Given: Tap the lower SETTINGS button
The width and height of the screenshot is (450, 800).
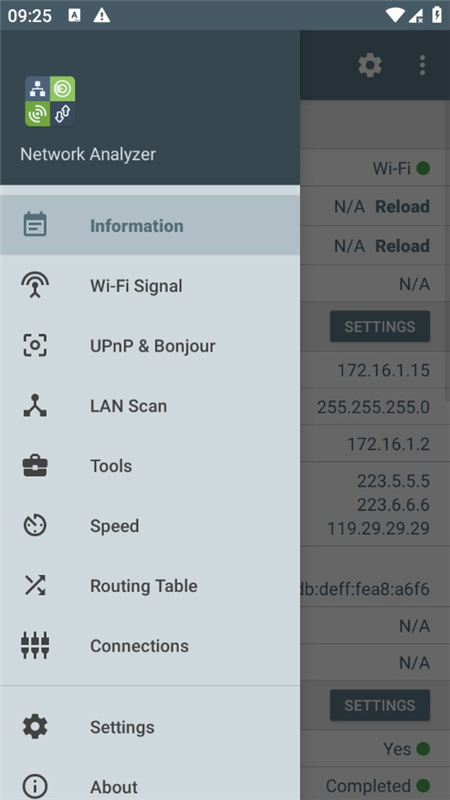Looking at the screenshot, I should pyautogui.click(x=380, y=705).
